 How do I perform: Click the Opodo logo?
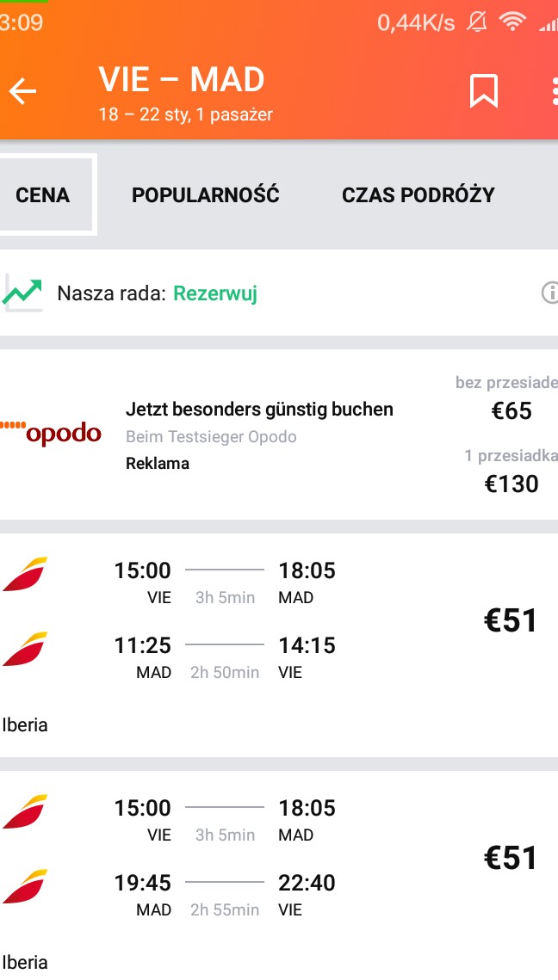(x=52, y=432)
